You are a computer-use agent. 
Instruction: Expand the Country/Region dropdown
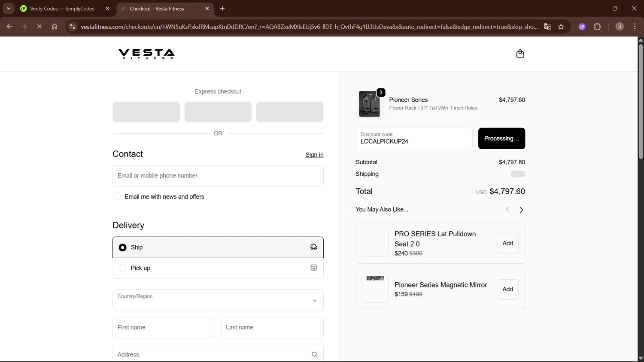pos(218,300)
